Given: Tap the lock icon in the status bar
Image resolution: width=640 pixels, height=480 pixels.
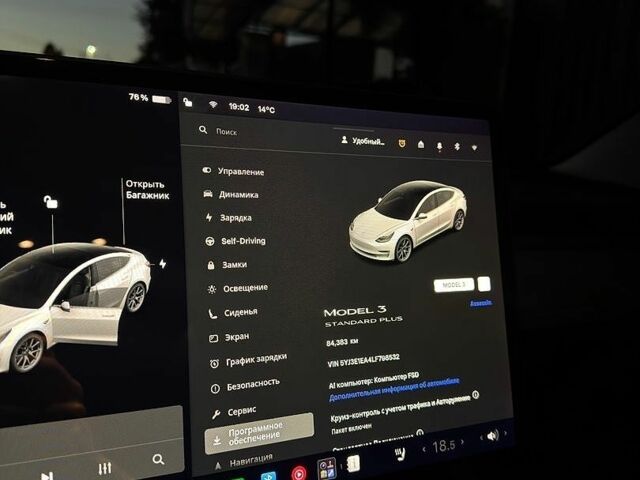Looking at the screenshot, I should [x=188, y=102].
